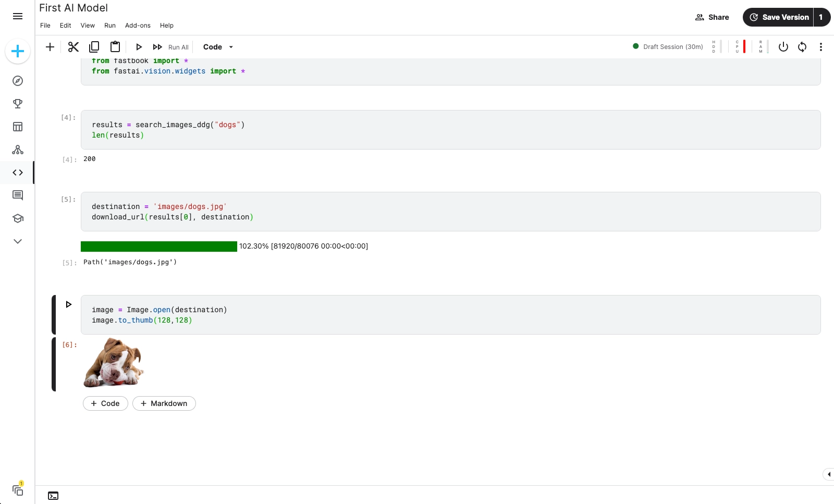Click the Save Version button
Viewport: 834px width, 504px height.
[779, 17]
